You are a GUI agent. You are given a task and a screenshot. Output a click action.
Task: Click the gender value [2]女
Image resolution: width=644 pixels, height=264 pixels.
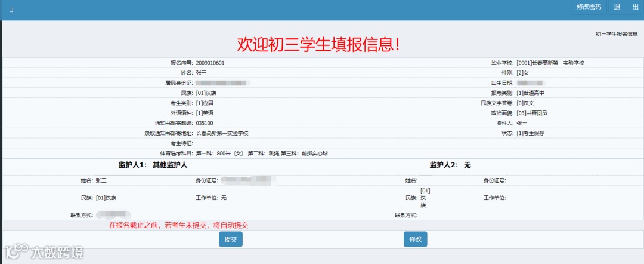click(523, 73)
